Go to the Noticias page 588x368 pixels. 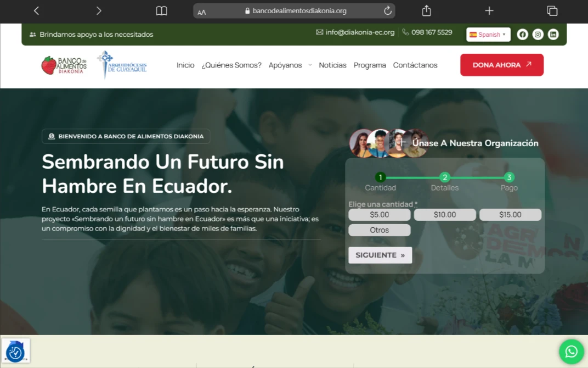tap(332, 65)
